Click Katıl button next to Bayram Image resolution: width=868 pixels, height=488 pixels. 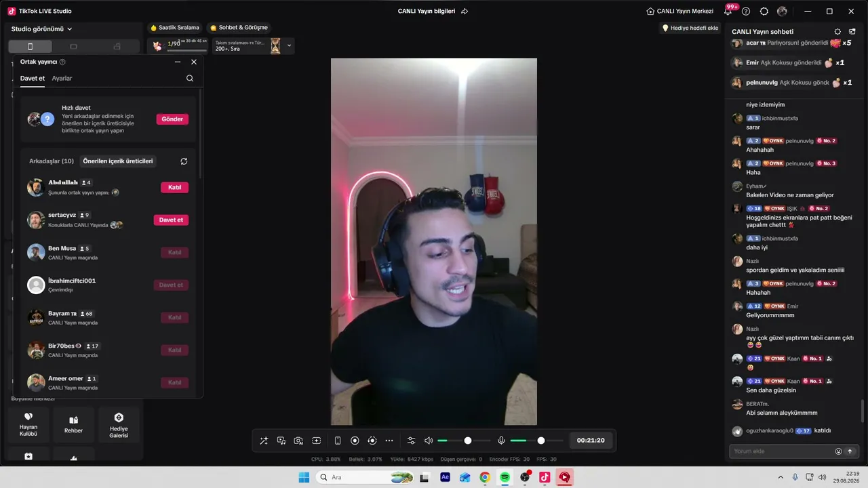coord(174,318)
